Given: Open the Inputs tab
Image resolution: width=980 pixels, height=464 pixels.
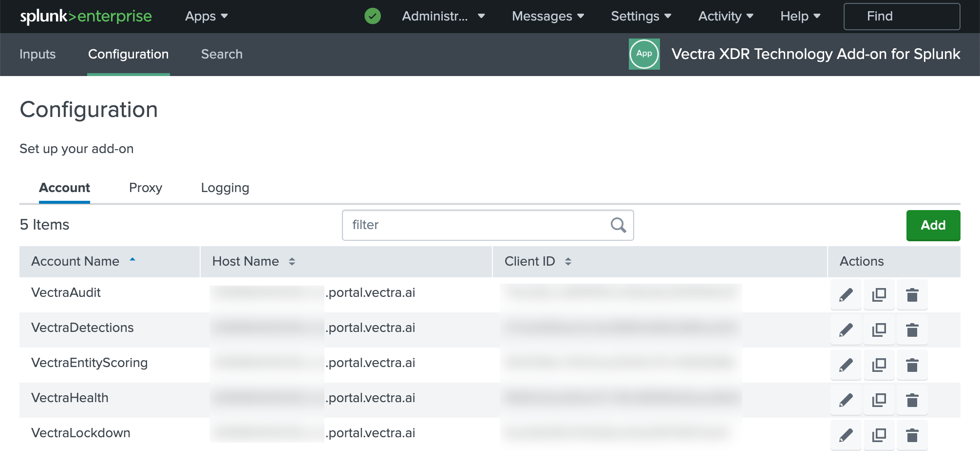Looking at the screenshot, I should pyautogui.click(x=38, y=54).
